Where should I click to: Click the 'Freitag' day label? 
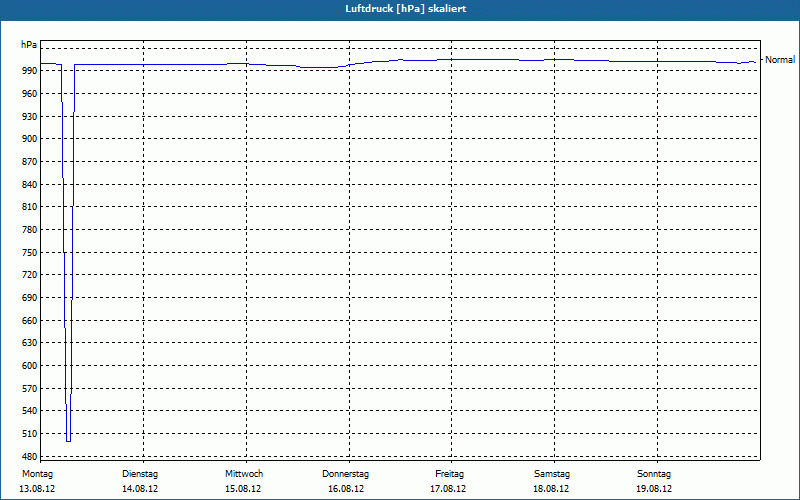[449, 474]
